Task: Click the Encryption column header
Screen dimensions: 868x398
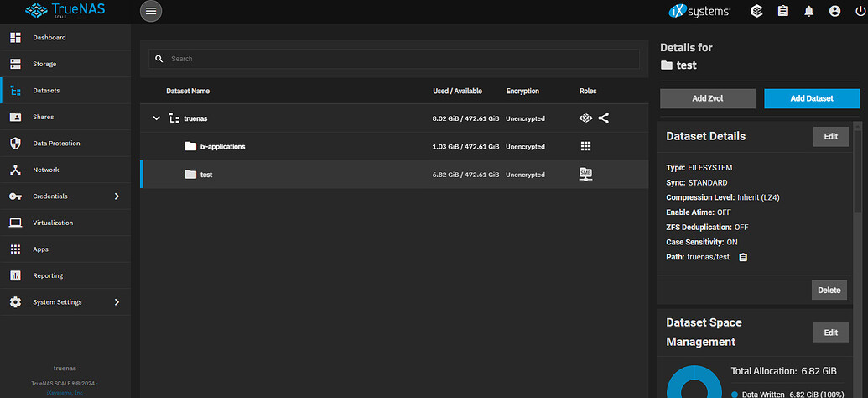Action: pyautogui.click(x=522, y=91)
